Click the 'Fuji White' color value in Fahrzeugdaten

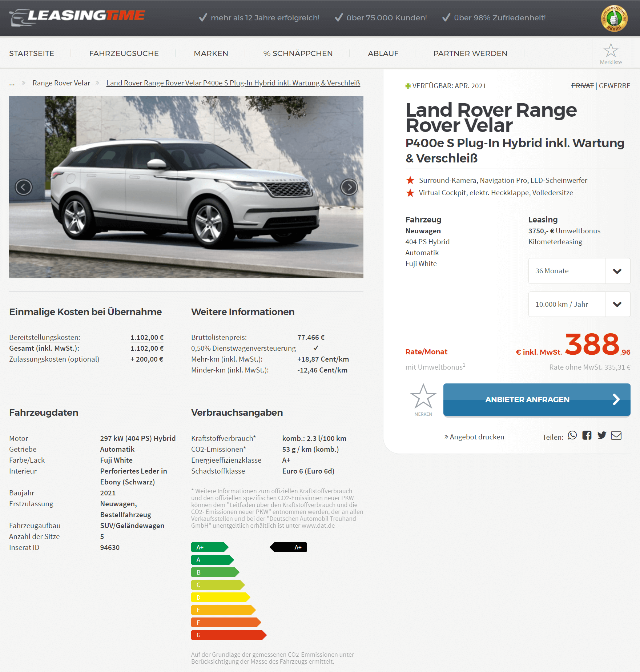116,460
